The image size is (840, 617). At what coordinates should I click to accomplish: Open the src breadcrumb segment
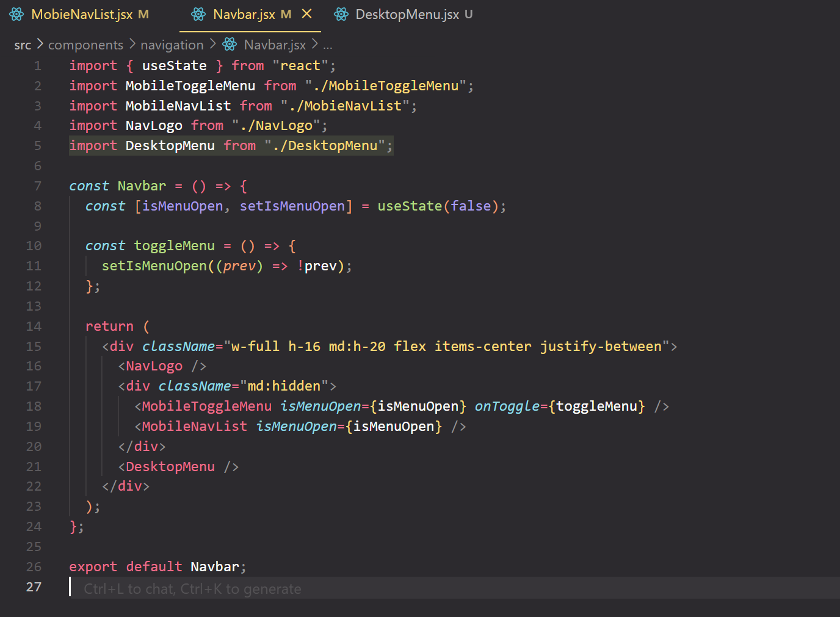click(x=23, y=45)
